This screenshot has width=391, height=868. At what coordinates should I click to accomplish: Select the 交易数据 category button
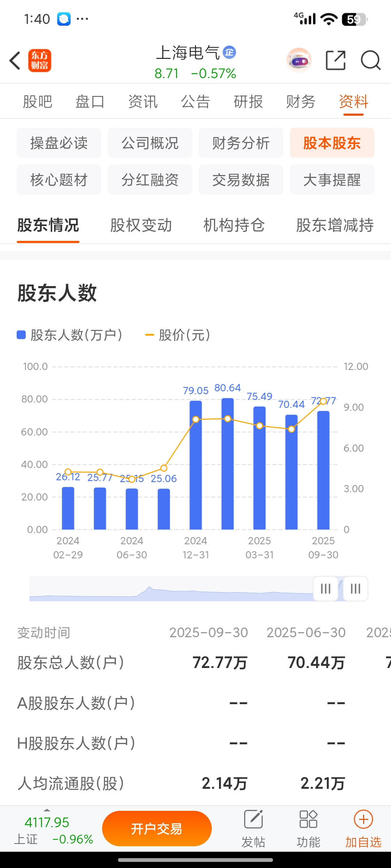pyautogui.click(x=241, y=180)
